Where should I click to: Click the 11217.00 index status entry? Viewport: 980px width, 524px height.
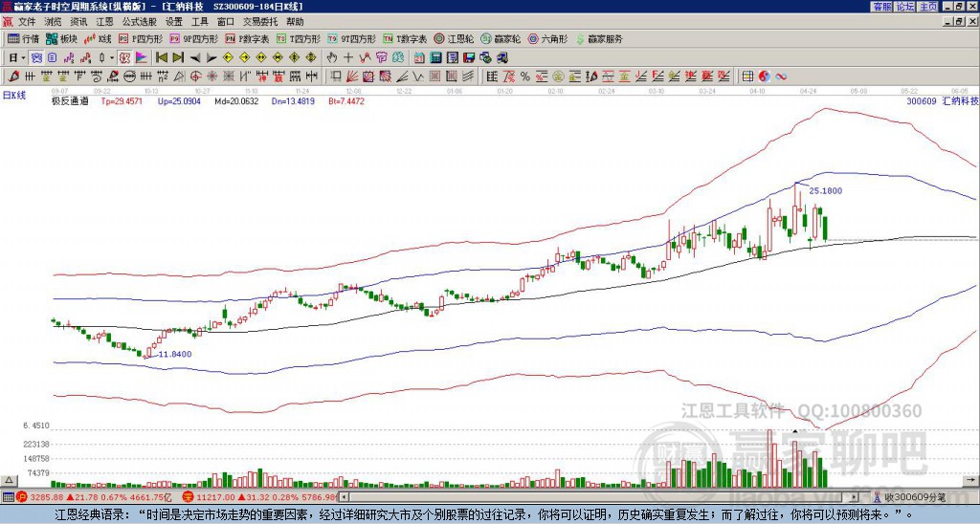[x=261, y=497]
